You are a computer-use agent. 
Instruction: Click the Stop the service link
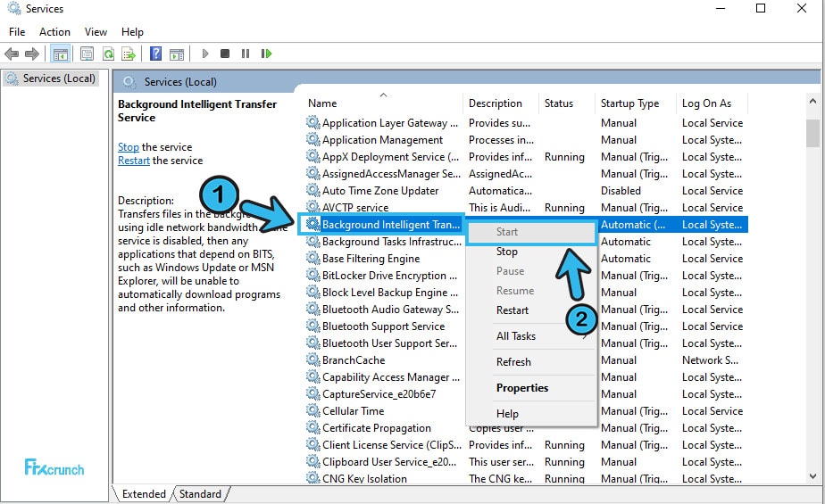tap(129, 146)
